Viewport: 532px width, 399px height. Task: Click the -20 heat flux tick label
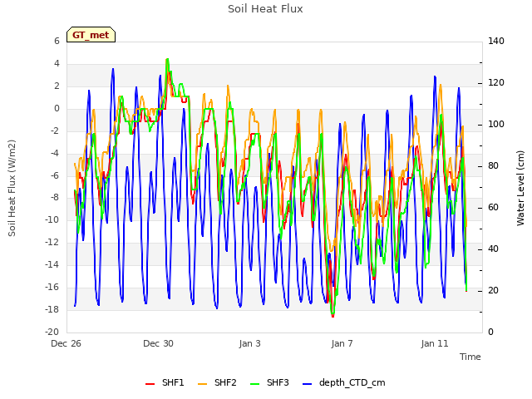[x=52, y=332]
